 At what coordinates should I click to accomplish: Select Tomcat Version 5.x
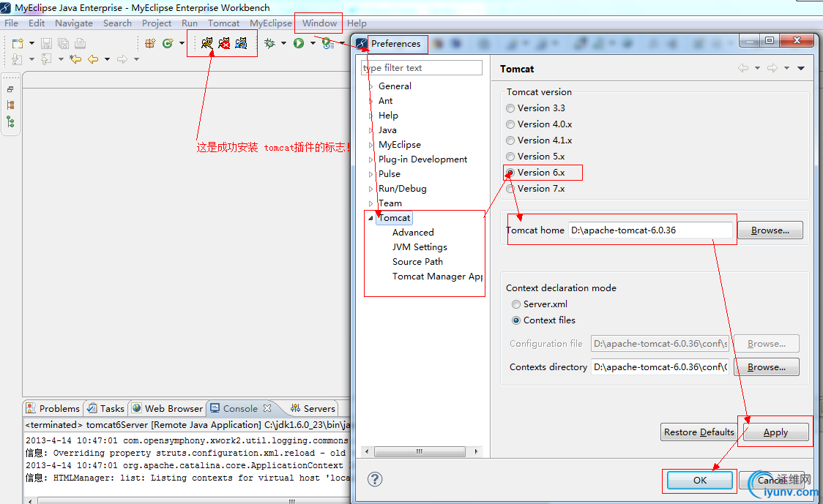click(535, 157)
